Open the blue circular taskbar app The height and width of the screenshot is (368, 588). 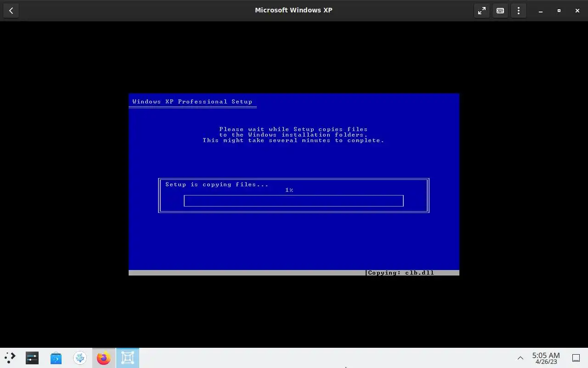pos(80,358)
